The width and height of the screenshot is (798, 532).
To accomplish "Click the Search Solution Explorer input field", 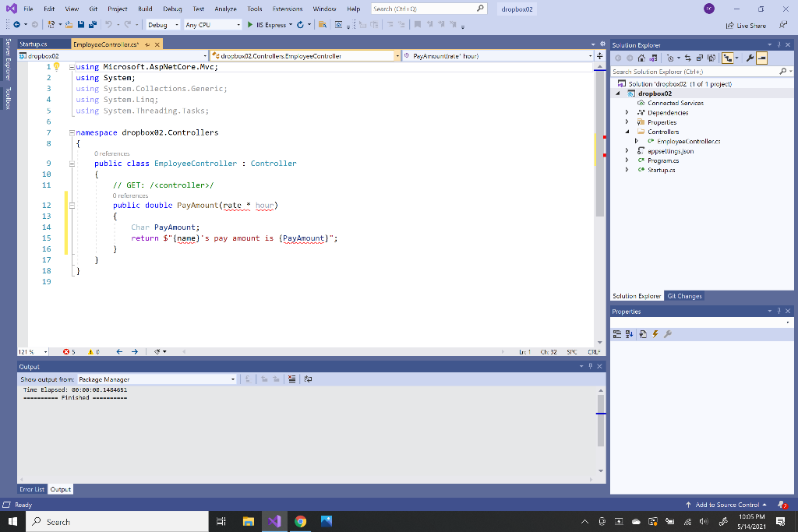I will 694,72.
